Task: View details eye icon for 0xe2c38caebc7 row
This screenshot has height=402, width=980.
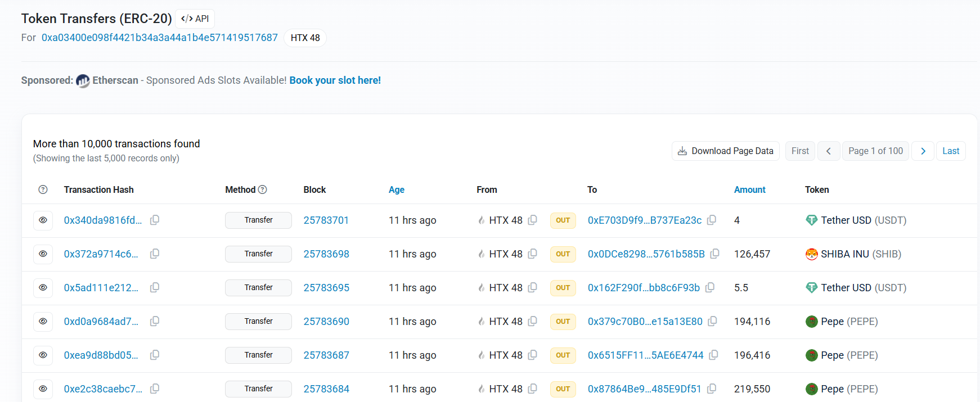Action: 43,389
